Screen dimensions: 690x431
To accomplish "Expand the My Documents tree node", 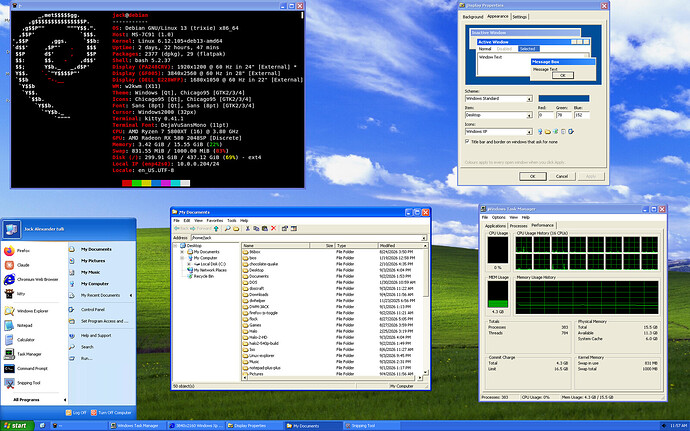I will [x=182, y=252].
